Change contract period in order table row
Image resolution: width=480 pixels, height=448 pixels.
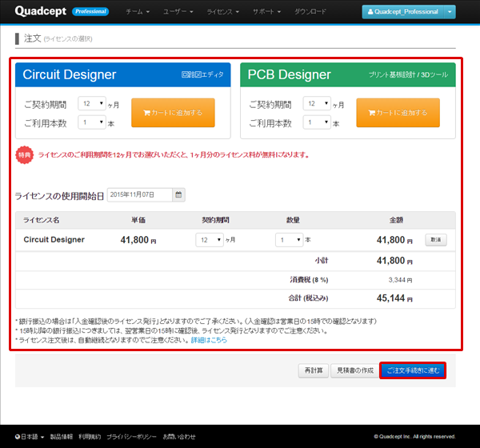[210, 240]
